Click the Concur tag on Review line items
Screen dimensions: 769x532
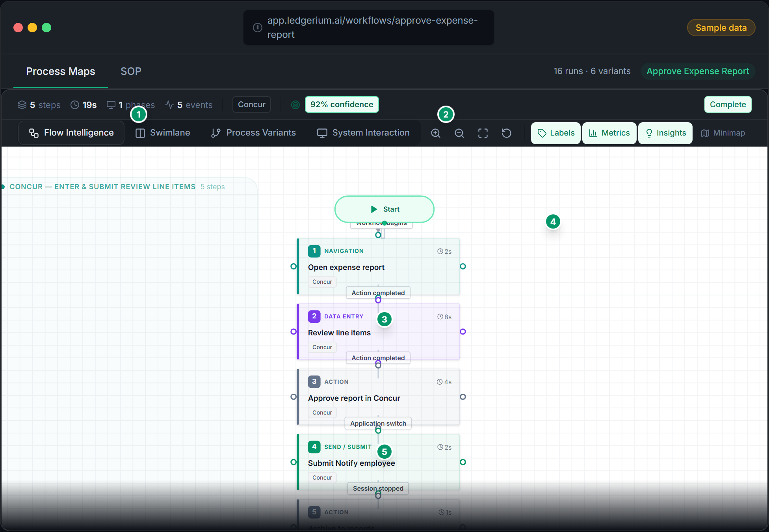pyautogui.click(x=322, y=347)
